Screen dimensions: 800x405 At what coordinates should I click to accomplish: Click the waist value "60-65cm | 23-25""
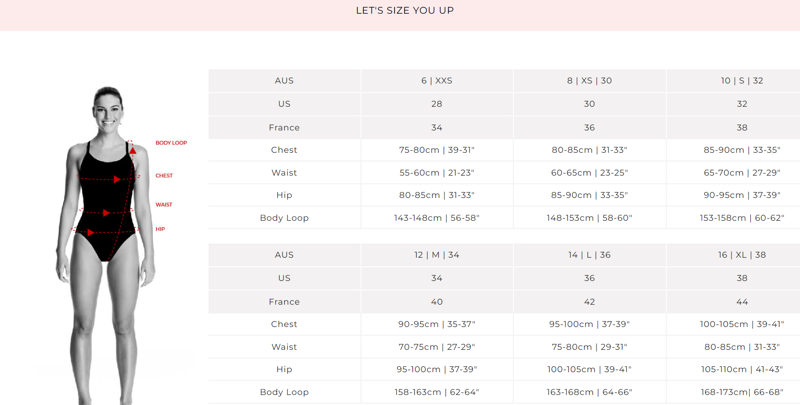(589, 173)
